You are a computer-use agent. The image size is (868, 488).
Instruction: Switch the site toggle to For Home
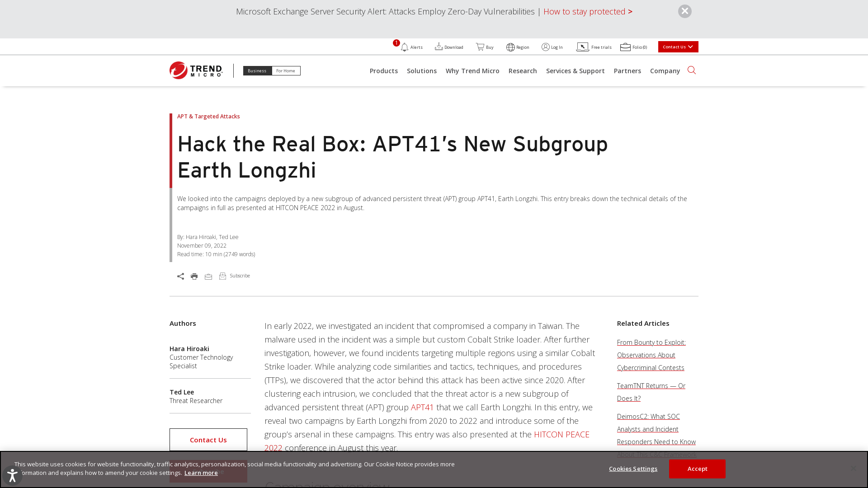click(286, 70)
